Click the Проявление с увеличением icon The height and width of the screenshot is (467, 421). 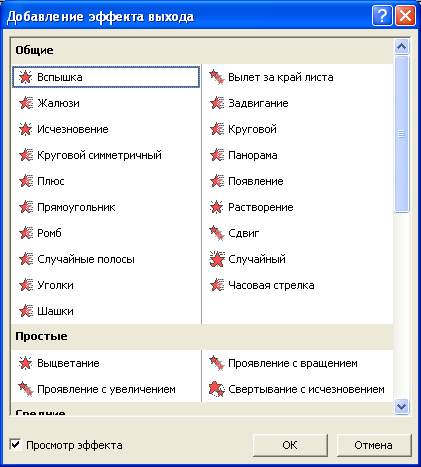[26, 389]
